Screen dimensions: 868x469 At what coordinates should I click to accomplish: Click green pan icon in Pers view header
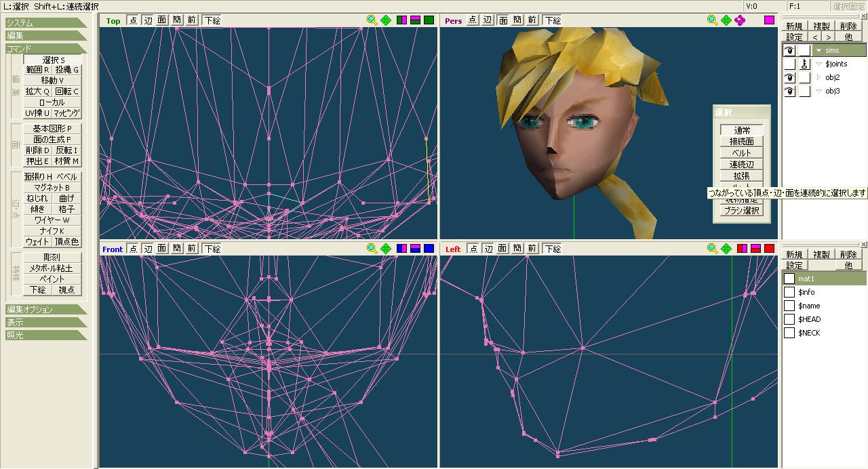(x=726, y=20)
